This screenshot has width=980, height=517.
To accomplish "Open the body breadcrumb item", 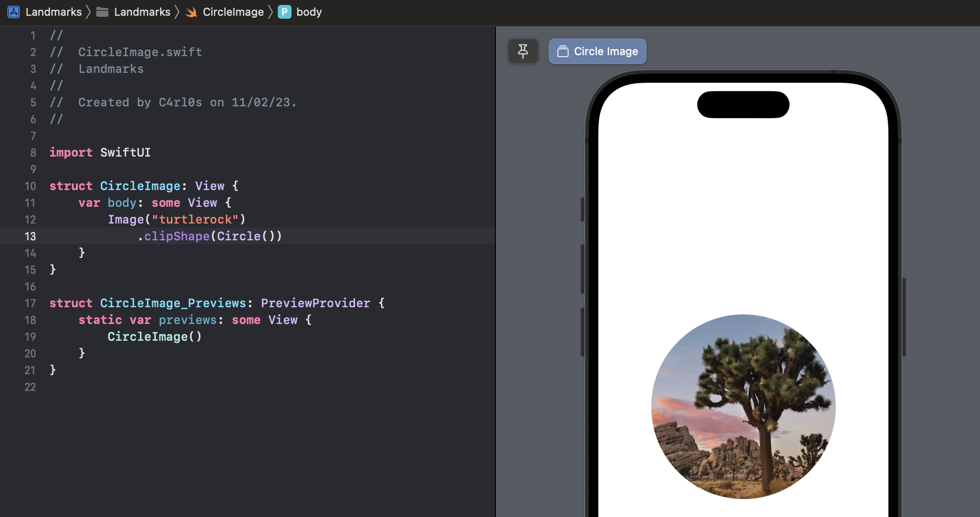I will (x=309, y=12).
